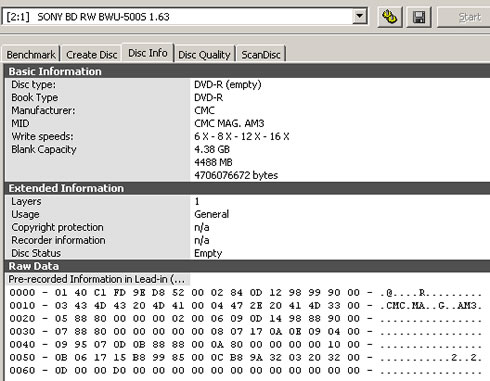This screenshot has height=381, width=490.
Task: Click the 'Pre-recorded Information in Lead-in' label
Action: click(97, 279)
